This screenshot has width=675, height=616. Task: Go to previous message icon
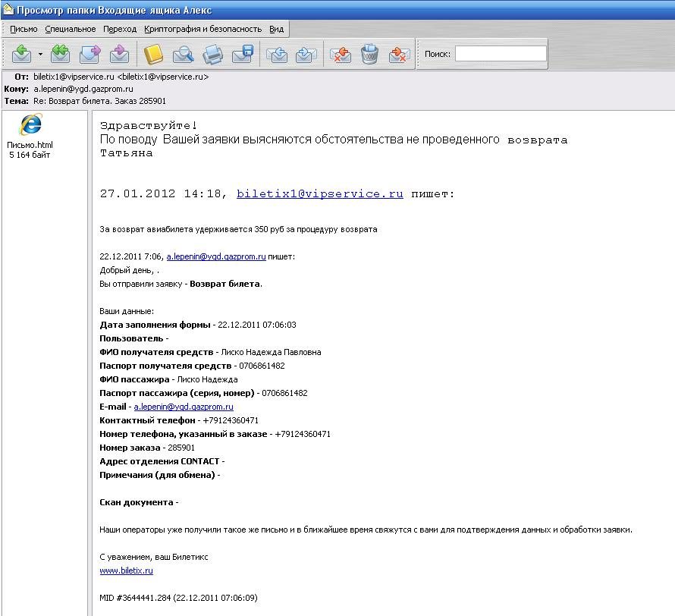tap(278, 54)
